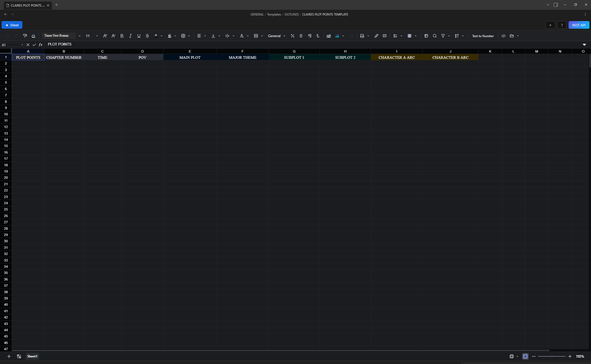Open the fill color dropdown arrow
591x364 pixels.
175,36
